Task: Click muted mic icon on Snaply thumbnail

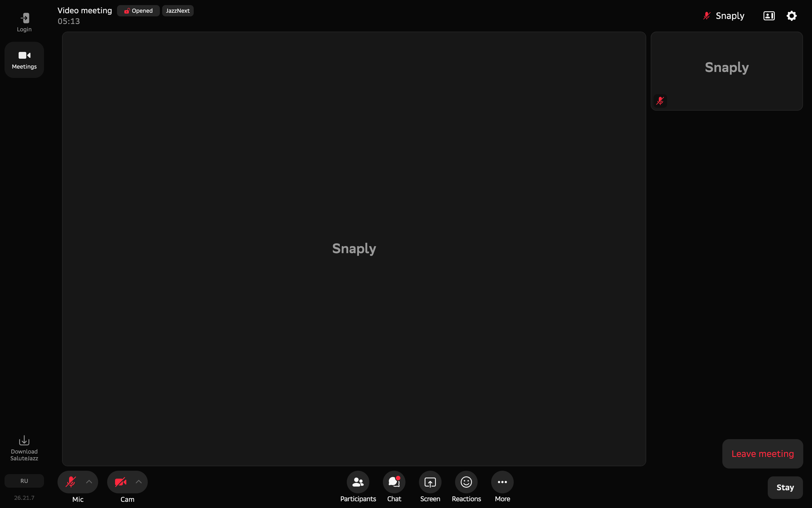Action: tap(660, 101)
